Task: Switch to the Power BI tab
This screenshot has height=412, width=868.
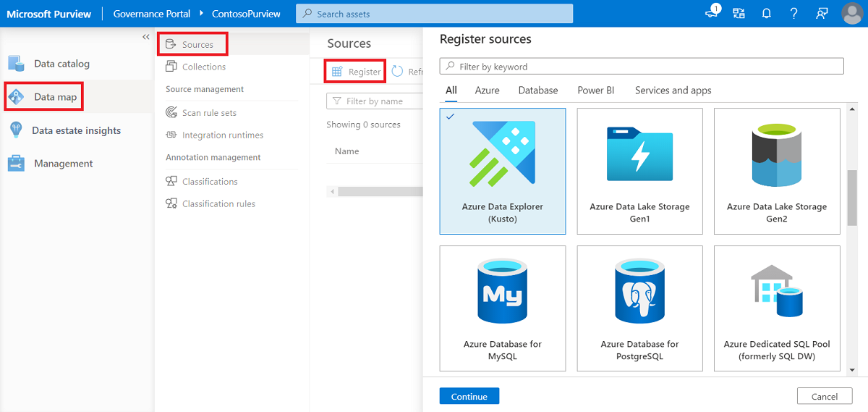Action: click(596, 91)
